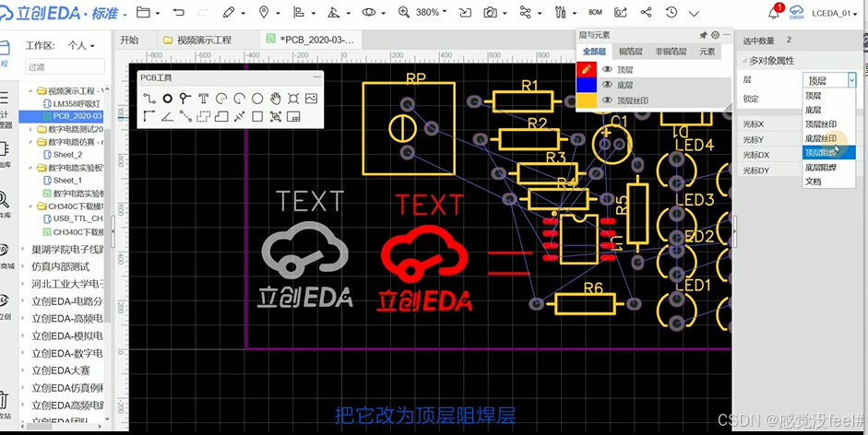Click the blue 底层 color swatch
Viewport: 868px width, 435px height.
pos(587,85)
